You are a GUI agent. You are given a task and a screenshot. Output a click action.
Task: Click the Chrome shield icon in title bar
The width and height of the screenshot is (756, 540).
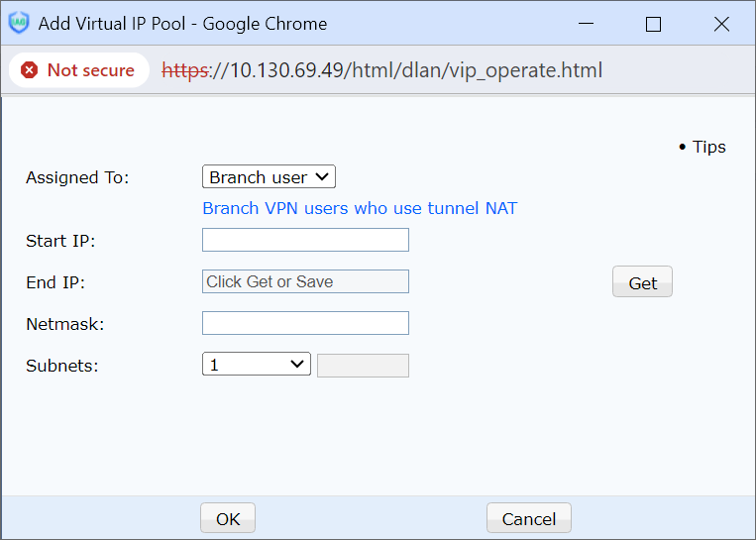[x=19, y=23]
